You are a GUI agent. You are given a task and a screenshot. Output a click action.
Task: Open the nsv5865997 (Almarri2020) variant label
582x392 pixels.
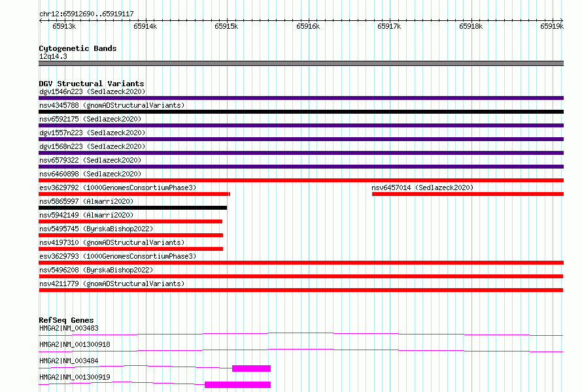(x=86, y=201)
